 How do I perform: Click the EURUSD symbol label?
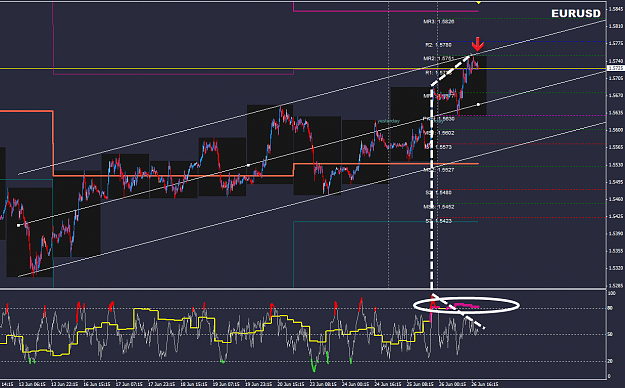[x=576, y=14]
